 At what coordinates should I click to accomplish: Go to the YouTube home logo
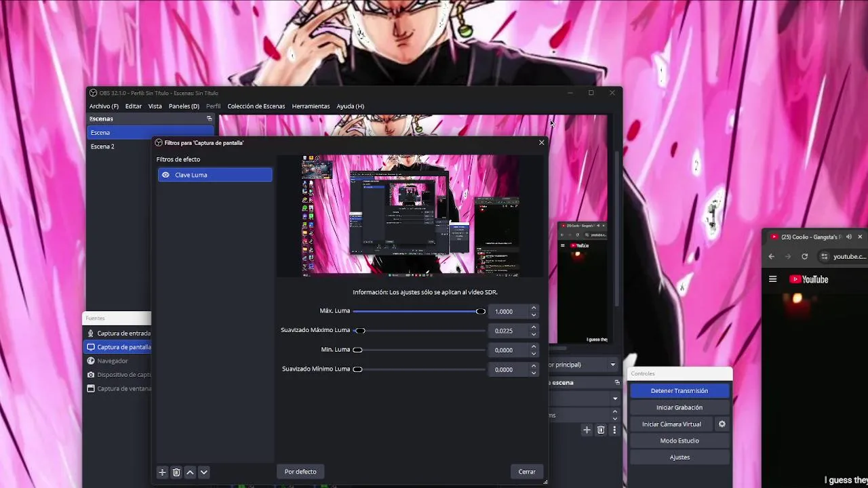click(x=809, y=279)
